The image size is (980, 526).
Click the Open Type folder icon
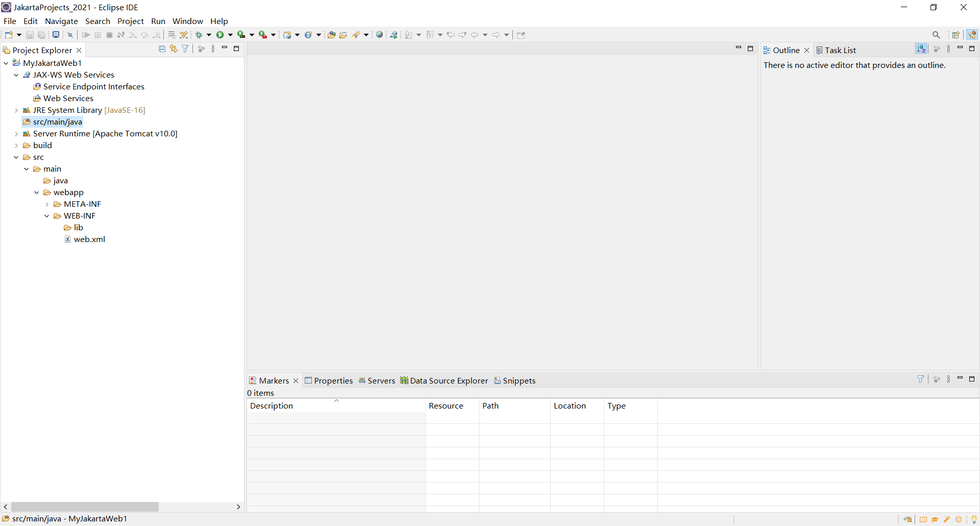coord(332,35)
